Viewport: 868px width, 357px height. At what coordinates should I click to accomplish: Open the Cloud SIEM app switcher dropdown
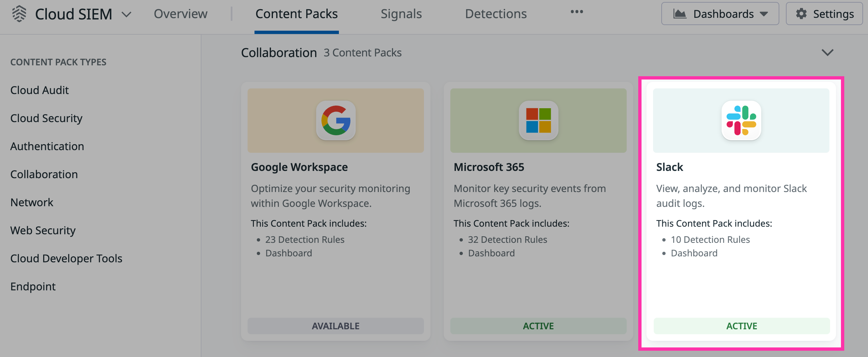click(127, 15)
